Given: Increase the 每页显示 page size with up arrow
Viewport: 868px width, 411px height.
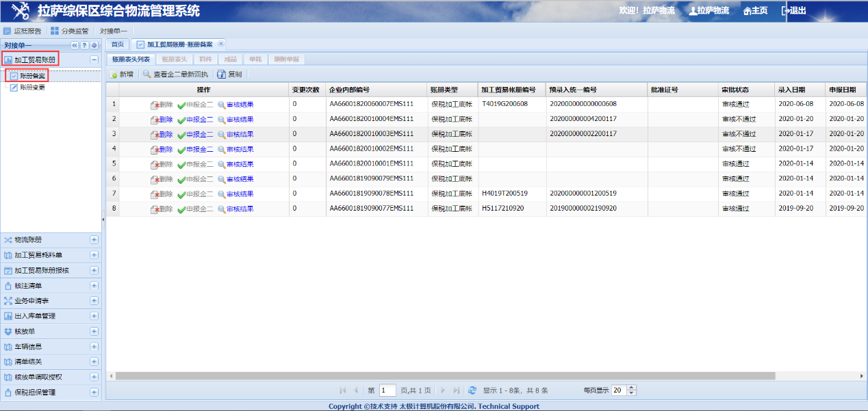Looking at the screenshot, I should pyautogui.click(x=631, y=388).
